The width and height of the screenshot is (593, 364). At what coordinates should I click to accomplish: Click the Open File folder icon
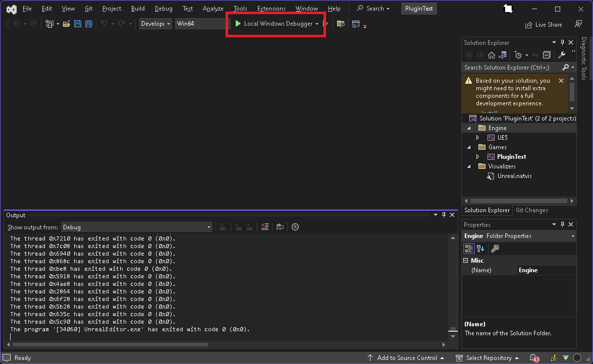click(67, 24)
